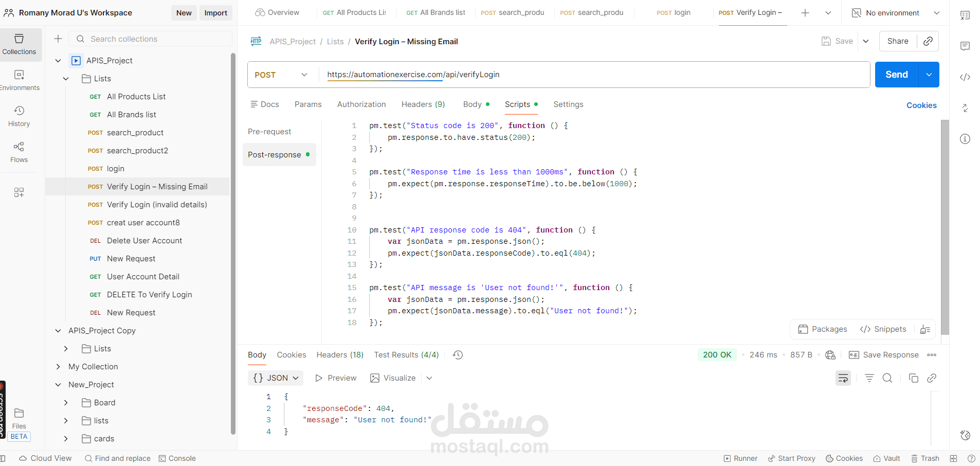Copy the response body
The height and width of the screenshot is (466, 980).
point(914,378)
